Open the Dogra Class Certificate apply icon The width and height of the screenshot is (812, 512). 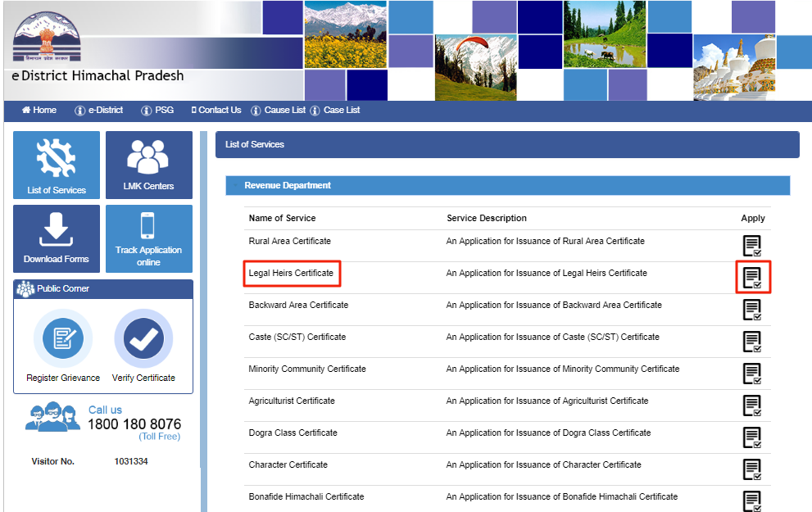[x=752, y=437]
